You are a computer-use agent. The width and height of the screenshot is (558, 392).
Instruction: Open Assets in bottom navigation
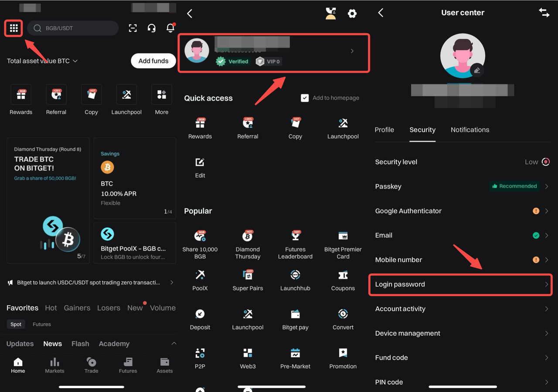click(165, 365)
